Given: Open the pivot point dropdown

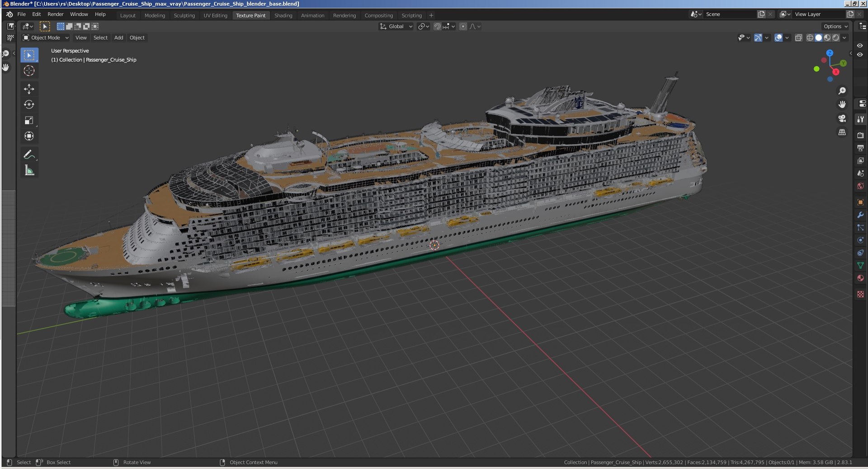Looking at the screenshot, I should (x=424, y=26).
